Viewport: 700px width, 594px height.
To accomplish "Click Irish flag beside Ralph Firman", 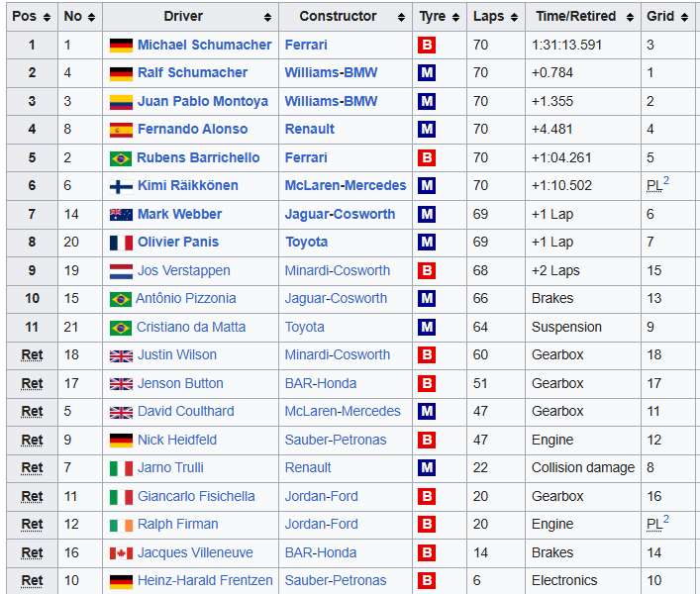I will click(x=121, y=525).
